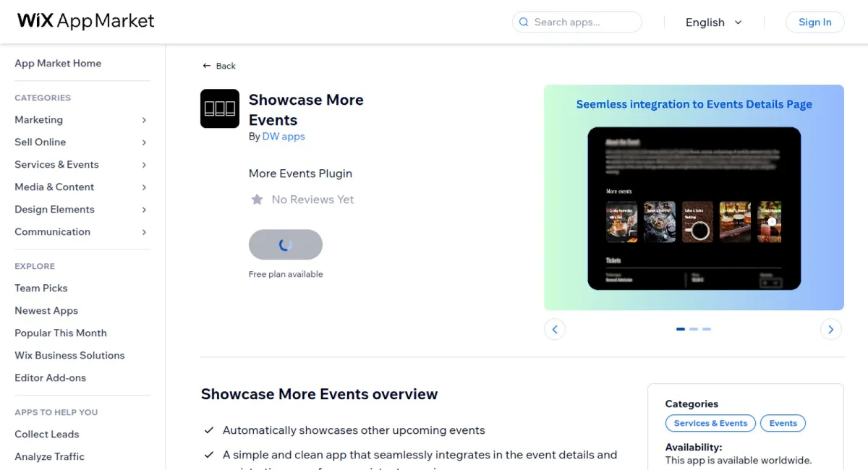
Task: Click the Sign In button
Action: (x=814, y=22)
